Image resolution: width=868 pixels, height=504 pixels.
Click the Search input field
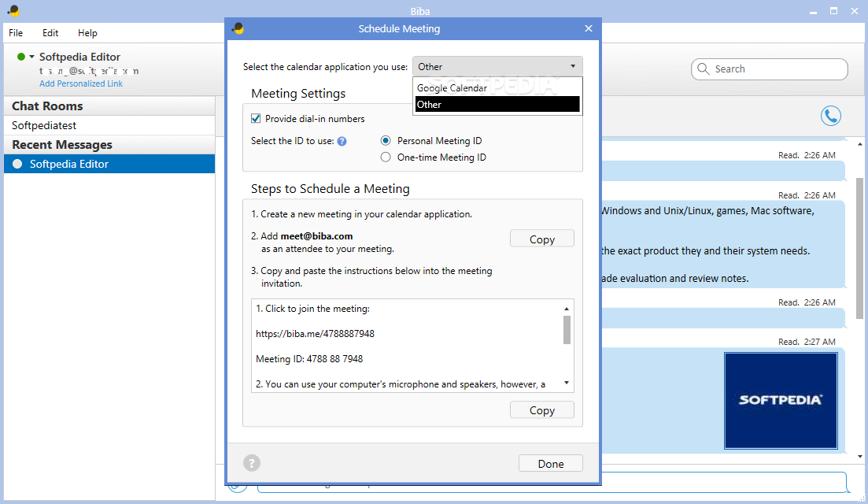point(770,69)
